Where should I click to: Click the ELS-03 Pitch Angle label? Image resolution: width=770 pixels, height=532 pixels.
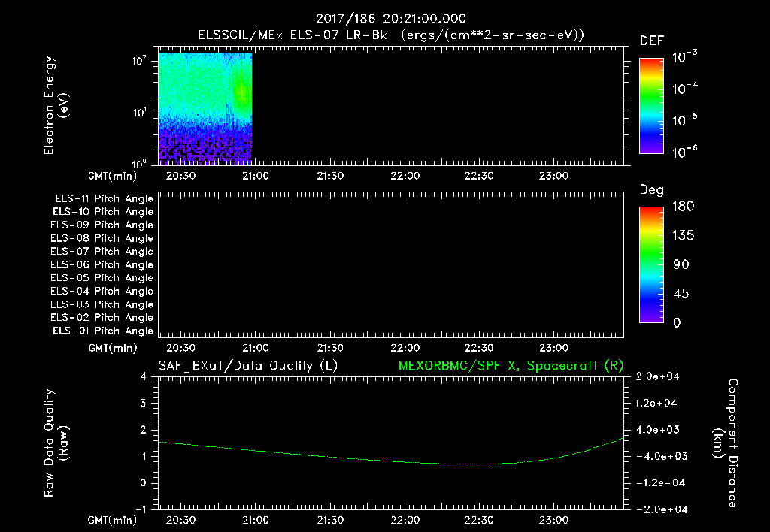[102, 304]
